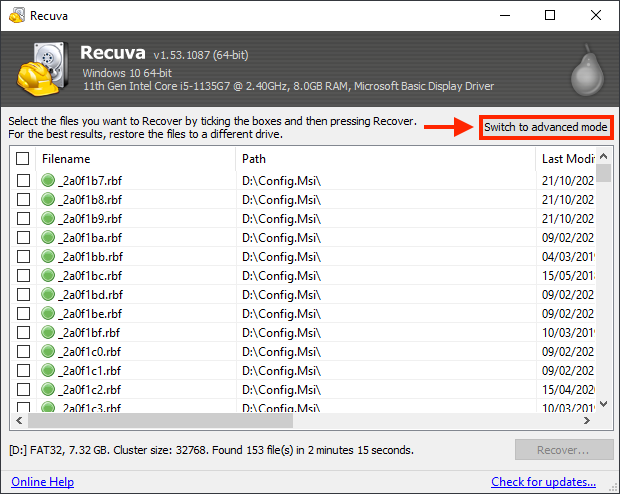Click the Recover... button
The height and width of the screenshot is (494, 620).
click(564, 450)
